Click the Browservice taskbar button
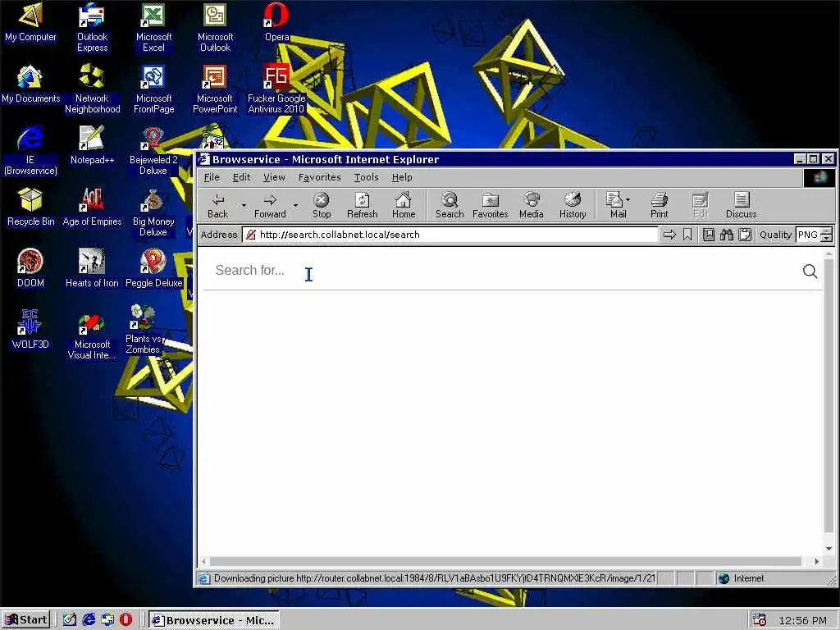840x630 pixels. (214, 620)
